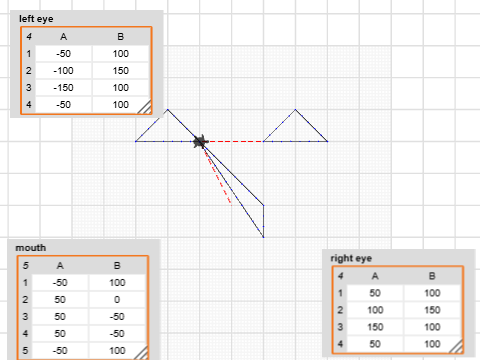This screenshot has width=480, height=360.
Task: Select right eye row 2 cell A (100)
Action: 375,310
